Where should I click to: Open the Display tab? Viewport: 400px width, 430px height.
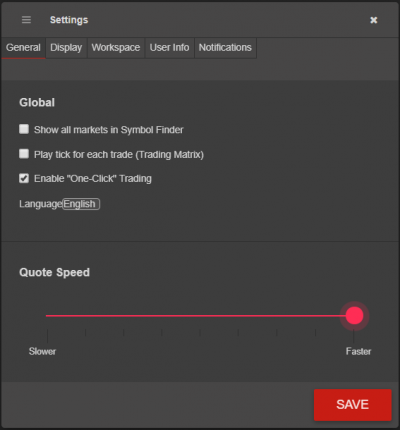[x=66, y=48]
